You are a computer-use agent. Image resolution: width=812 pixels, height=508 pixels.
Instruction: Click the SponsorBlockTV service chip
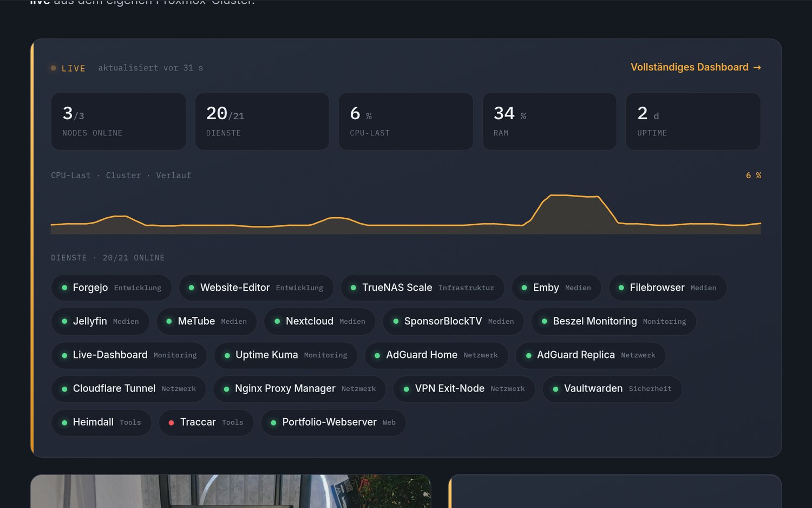[454, 321]
